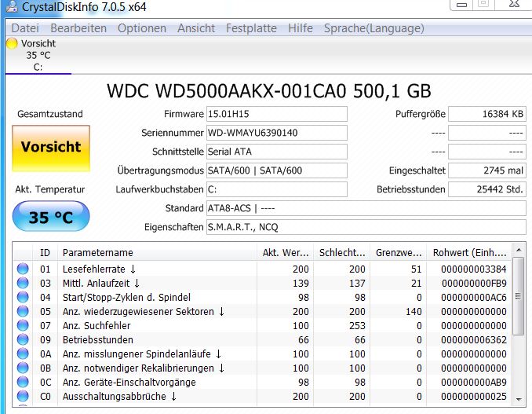532x414 pixels.
Task: Open the Ansicht menu
Action: click(196, 28)
